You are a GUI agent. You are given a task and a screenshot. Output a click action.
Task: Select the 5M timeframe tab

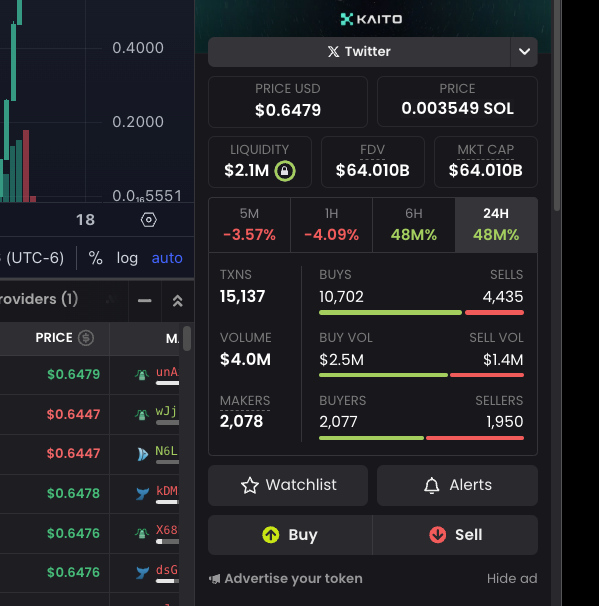(249, 225)
